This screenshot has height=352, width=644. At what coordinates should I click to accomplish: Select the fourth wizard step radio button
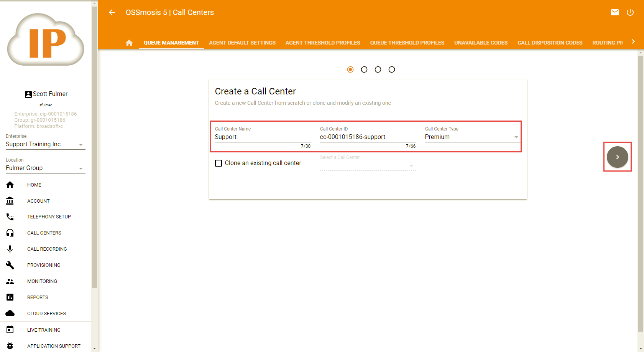(392, 69)
